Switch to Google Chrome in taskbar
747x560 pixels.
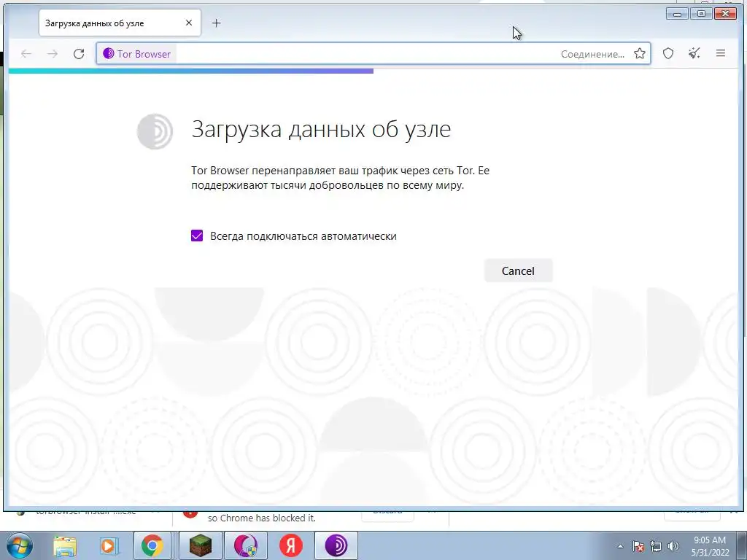click(152, 545)
